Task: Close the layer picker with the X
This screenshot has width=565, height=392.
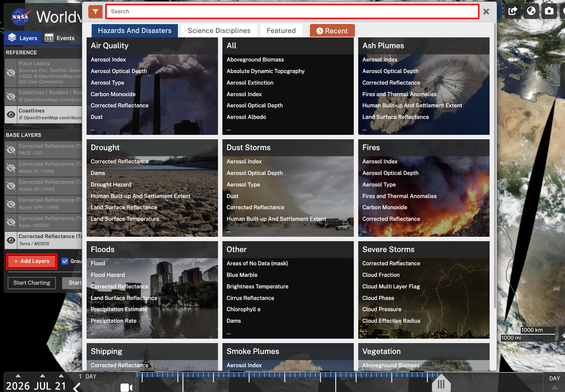Action: [486, 12]
